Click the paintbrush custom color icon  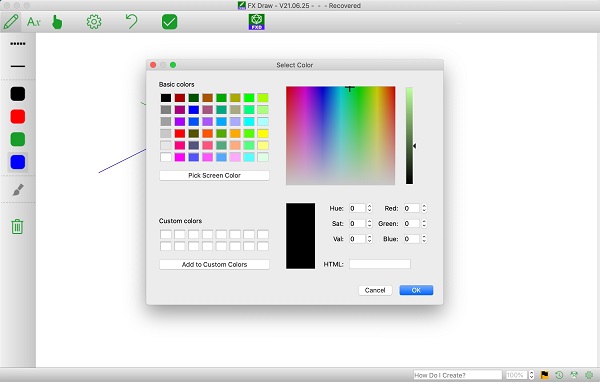point(18,189)
